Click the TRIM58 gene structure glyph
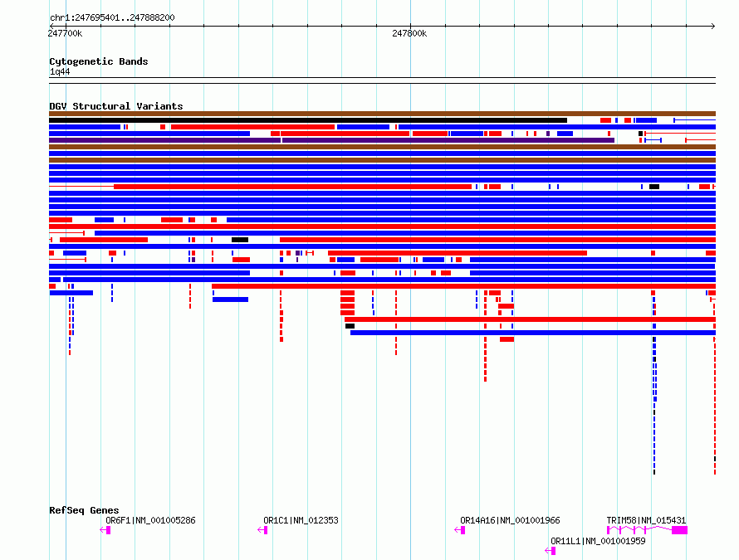Image resolution: width=739 pixels, height=560 pixels. pyautogui.click(x=647, y=530)
